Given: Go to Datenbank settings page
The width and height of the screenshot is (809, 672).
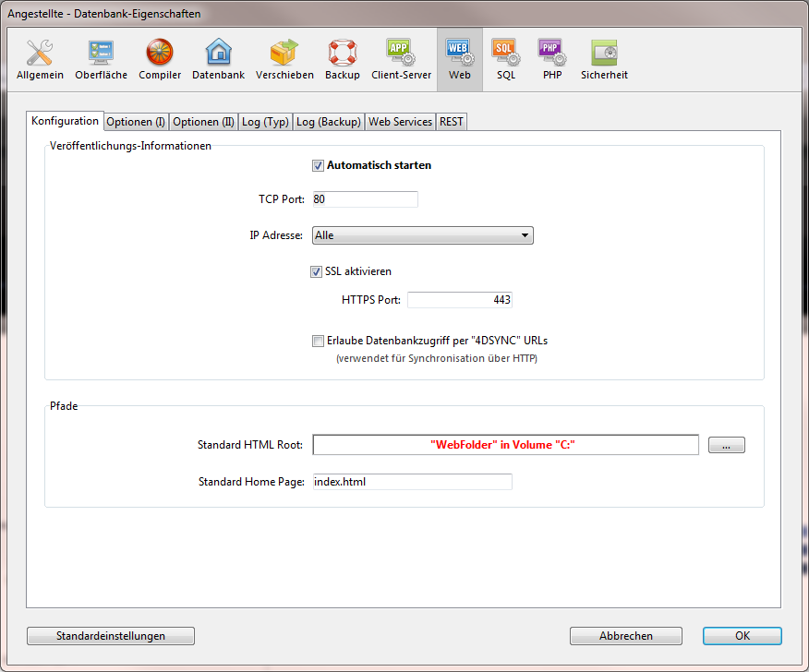Looking at the screenshot, I should [218, 60].
